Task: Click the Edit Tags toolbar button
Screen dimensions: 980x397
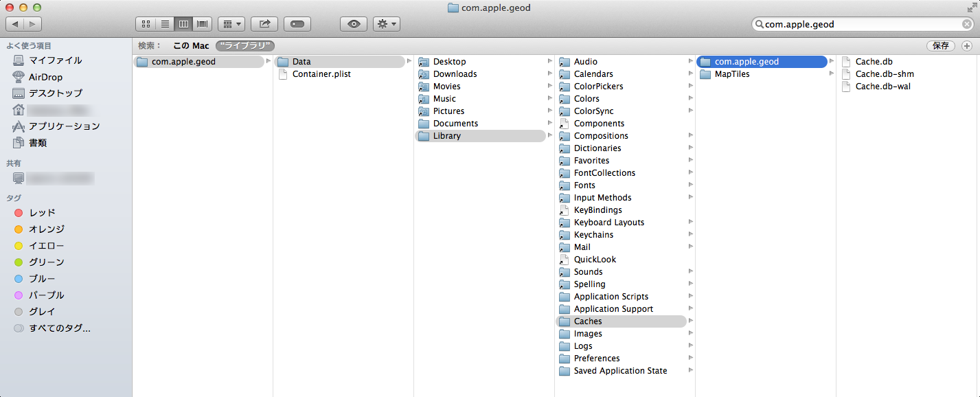Action: [297, 24]
